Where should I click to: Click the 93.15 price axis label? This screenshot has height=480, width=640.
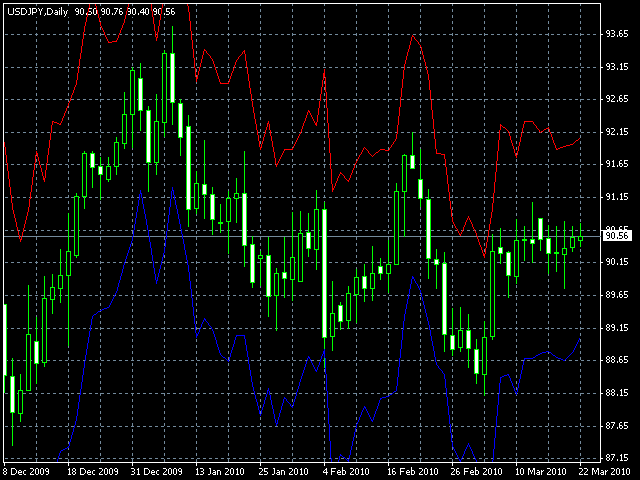coord(617,67)
